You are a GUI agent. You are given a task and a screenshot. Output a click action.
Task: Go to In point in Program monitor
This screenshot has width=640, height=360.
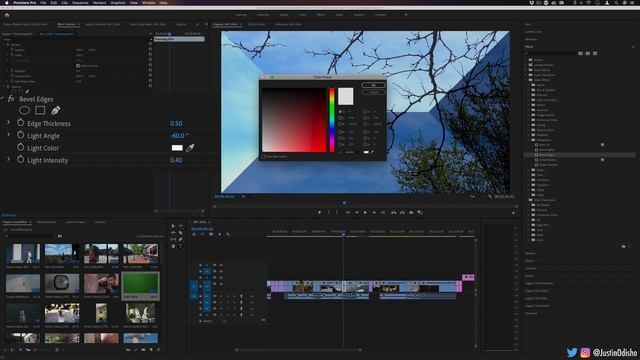pos(348,212)
